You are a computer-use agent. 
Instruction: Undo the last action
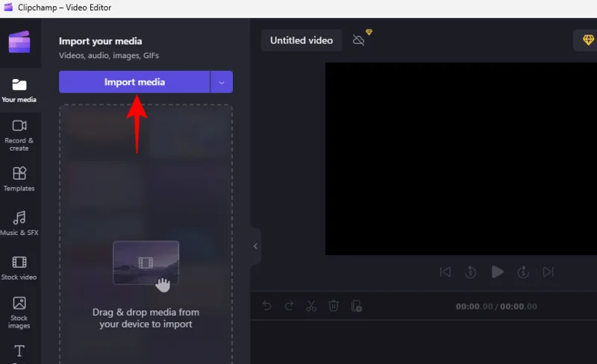click(x=267, y=306)
